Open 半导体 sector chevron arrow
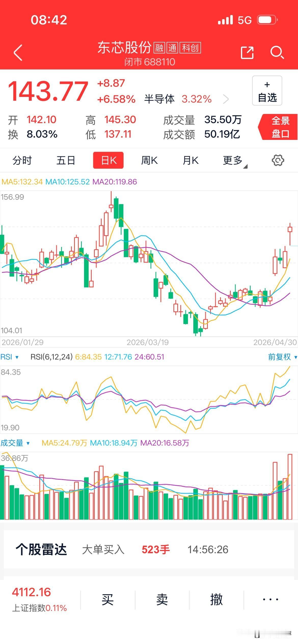 tap(226, 99)
